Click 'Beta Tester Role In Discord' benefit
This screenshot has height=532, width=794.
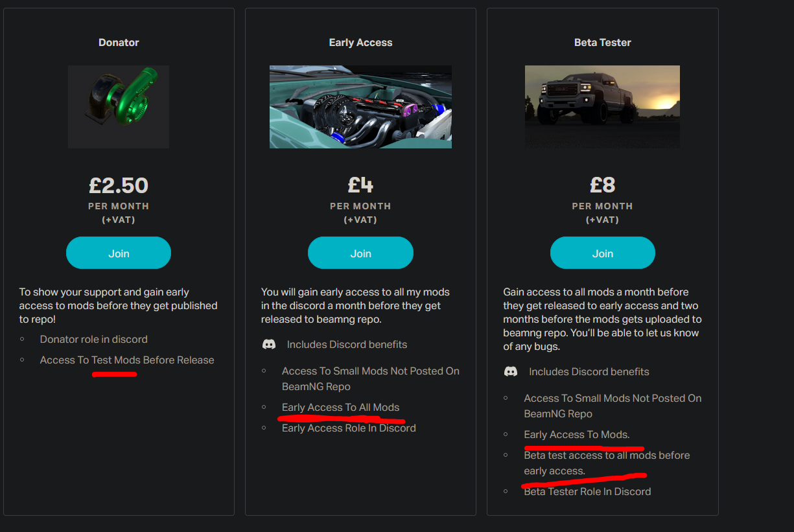coord(587,492)
